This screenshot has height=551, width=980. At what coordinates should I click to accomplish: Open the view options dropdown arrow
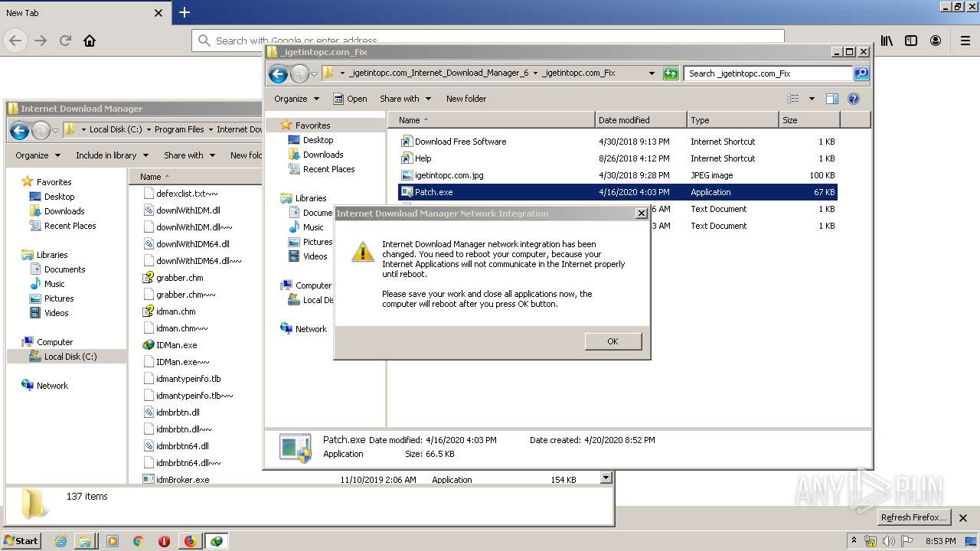coord(812,99)
